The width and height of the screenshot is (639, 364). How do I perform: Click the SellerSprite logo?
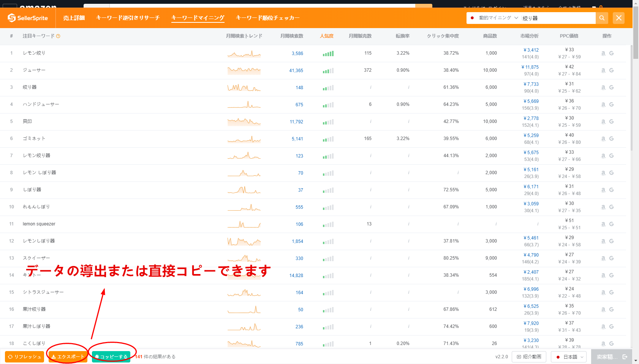tap(28, 18)
